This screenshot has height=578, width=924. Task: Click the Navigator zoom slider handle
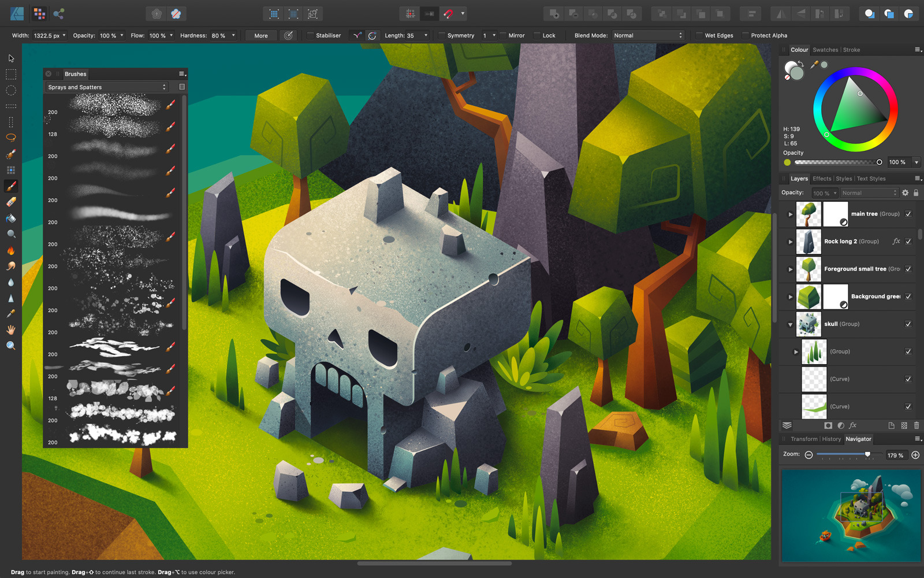pos(867,455)
